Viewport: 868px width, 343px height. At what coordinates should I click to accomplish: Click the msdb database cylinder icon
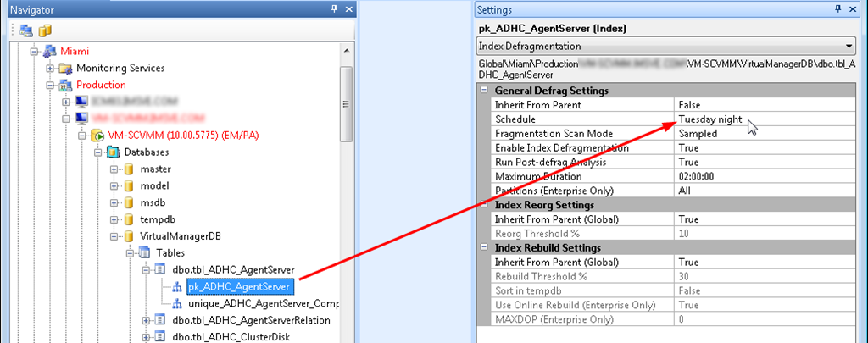click(129, 203)
